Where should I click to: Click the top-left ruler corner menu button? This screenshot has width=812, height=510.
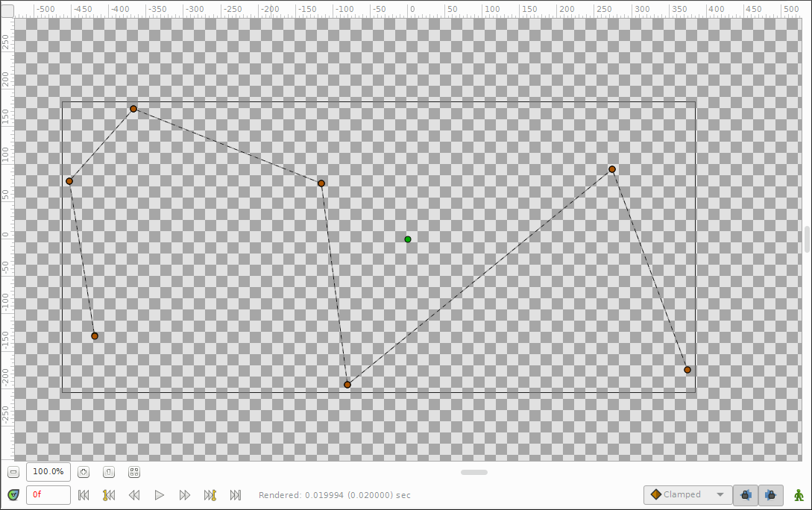7,10
